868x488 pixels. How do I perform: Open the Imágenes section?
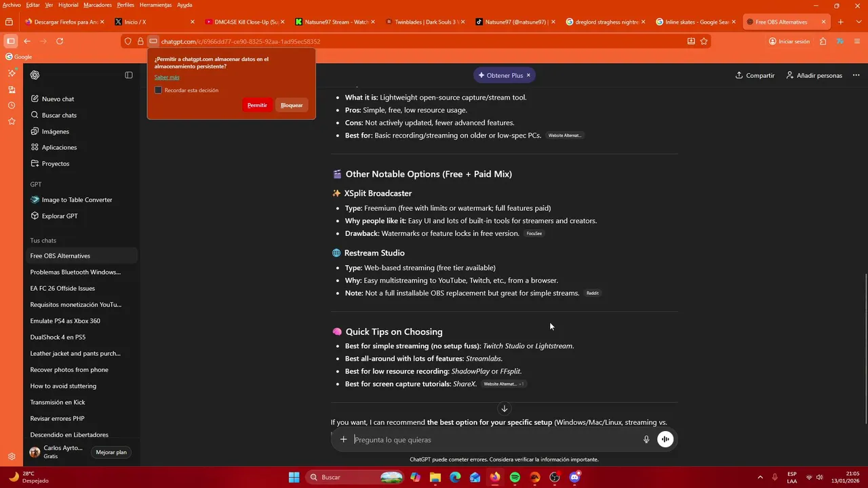55,131
